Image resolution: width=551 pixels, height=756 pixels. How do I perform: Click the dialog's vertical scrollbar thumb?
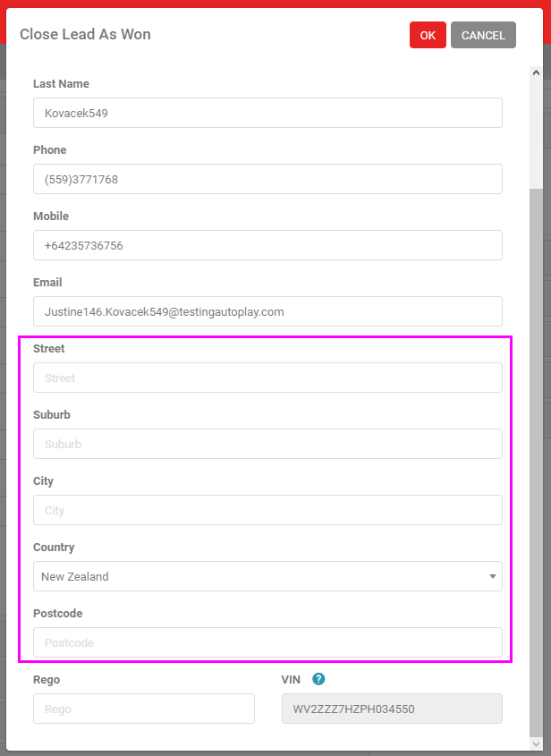536,463
